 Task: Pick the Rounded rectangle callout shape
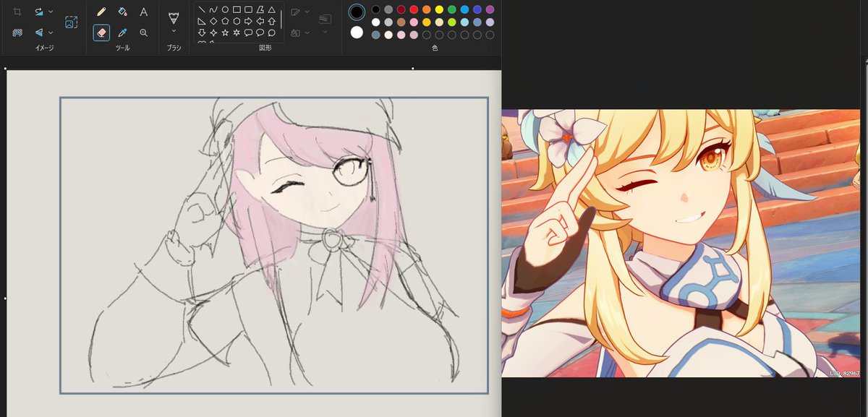click(x=248, y=33)
